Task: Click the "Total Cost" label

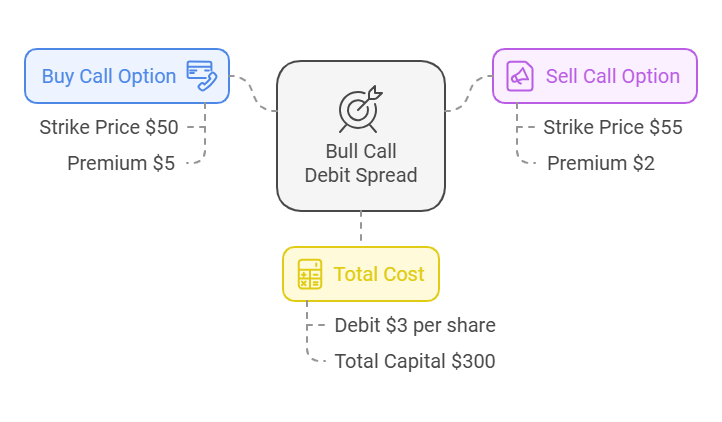Action: (x=378, y=274)
